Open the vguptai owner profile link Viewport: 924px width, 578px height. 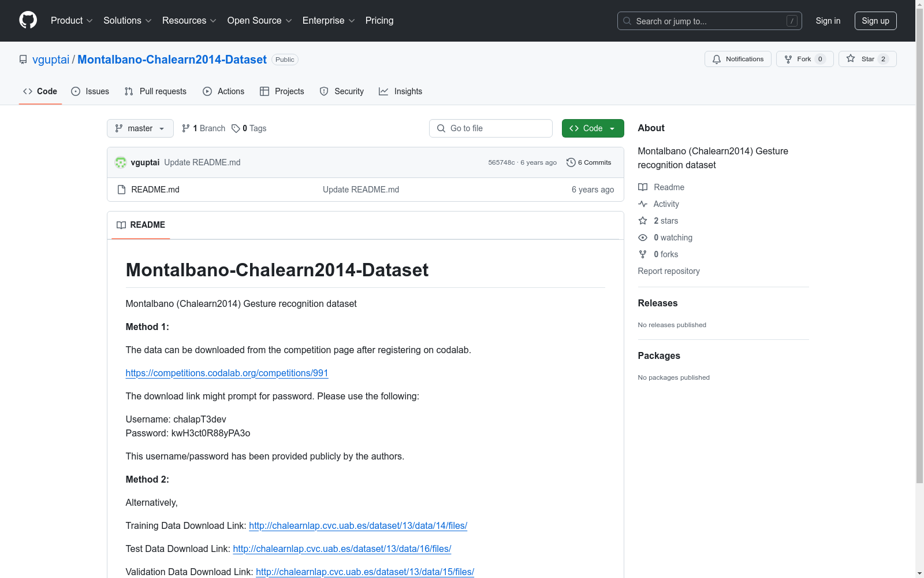(51, 60)
